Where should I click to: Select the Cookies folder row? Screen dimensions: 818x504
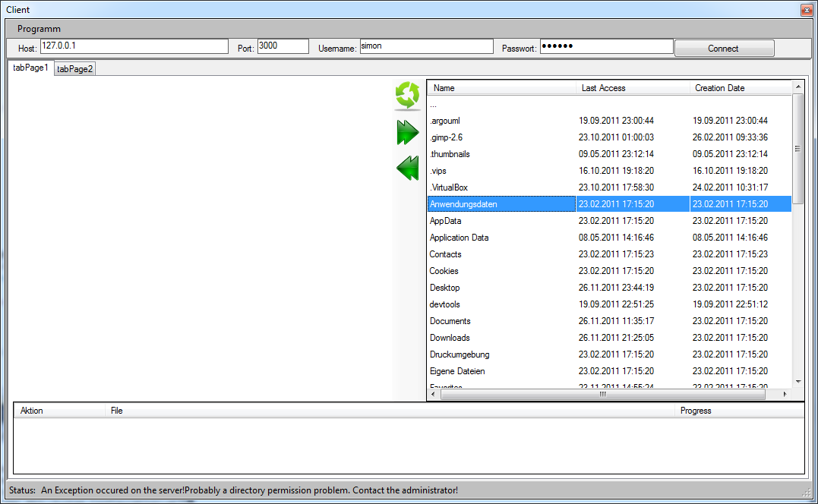click(x=609, y=270)
